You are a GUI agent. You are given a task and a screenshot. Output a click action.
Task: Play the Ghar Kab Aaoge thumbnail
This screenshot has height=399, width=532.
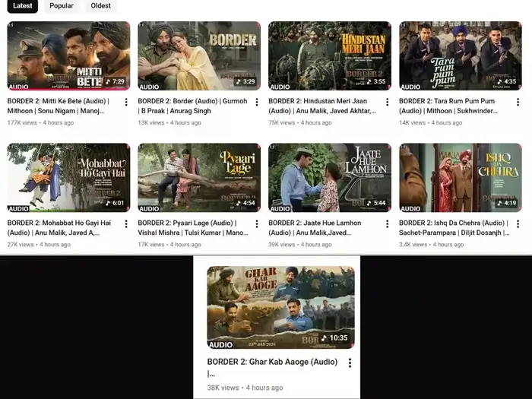(280, 307)
